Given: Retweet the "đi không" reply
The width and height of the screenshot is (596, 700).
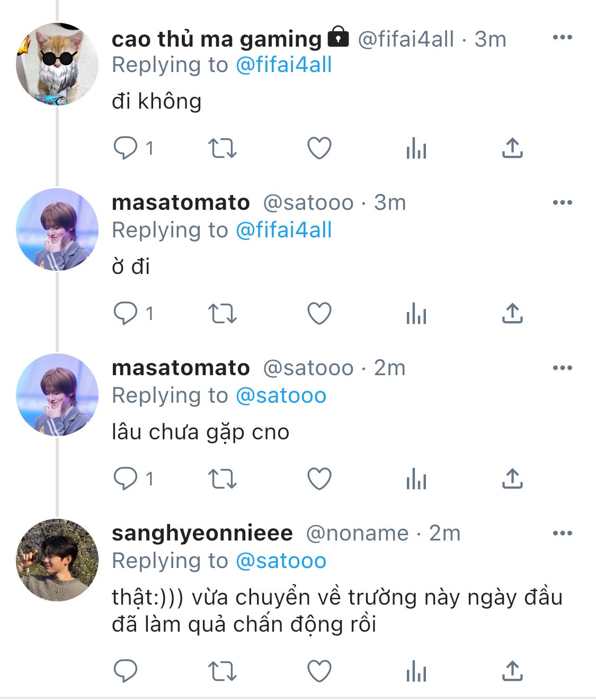Looking at the screenshot, I should pyautogui.click(x=222, y=148).
